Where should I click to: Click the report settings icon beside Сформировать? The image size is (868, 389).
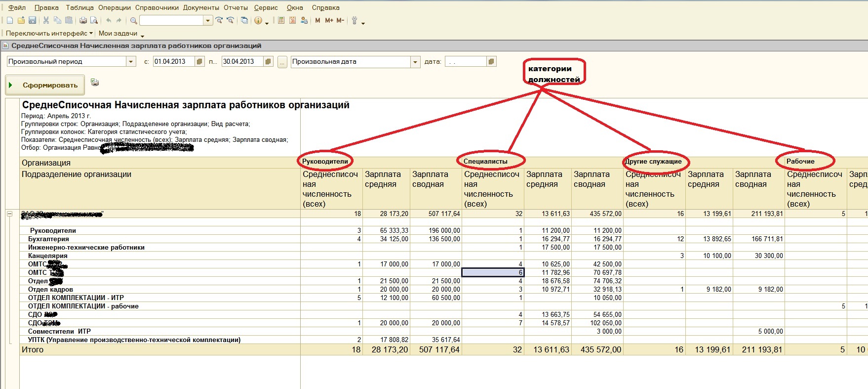click(95, 83)
